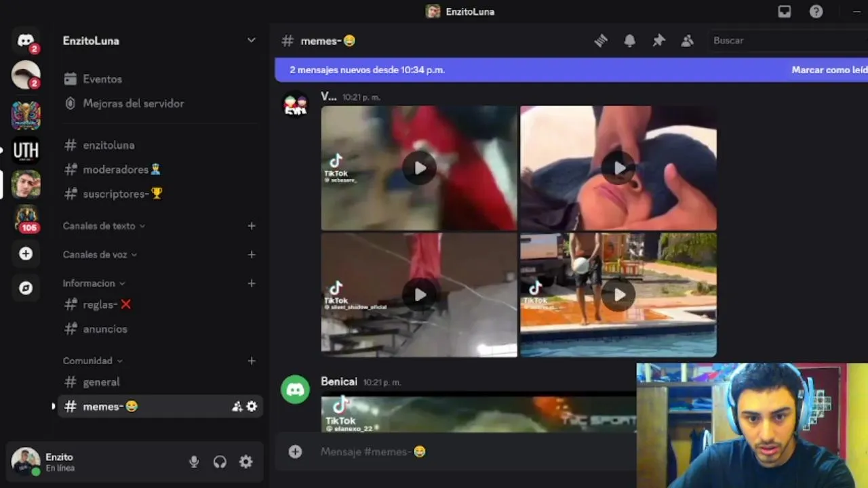Image resolution: width=868 pixels, height=488 pixels.
Task: Add channel to Canales de voz category
Action: [x=252, y=254]
